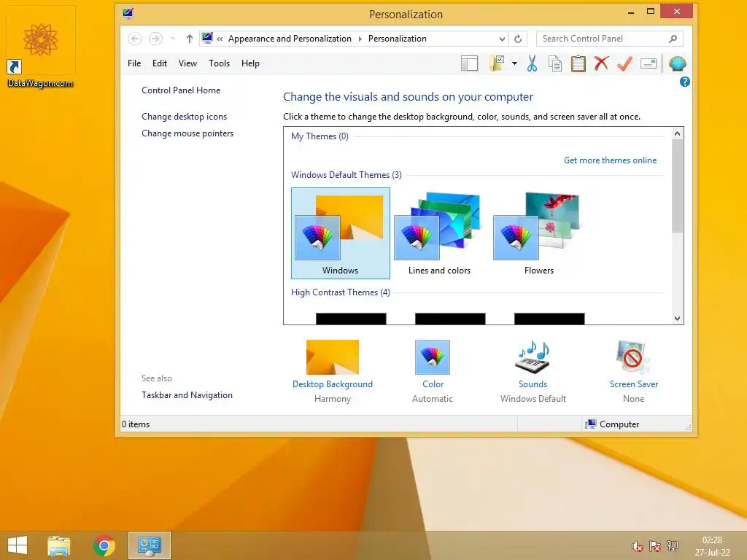Select the Lines and colors theme

click(x=439, y=233)
